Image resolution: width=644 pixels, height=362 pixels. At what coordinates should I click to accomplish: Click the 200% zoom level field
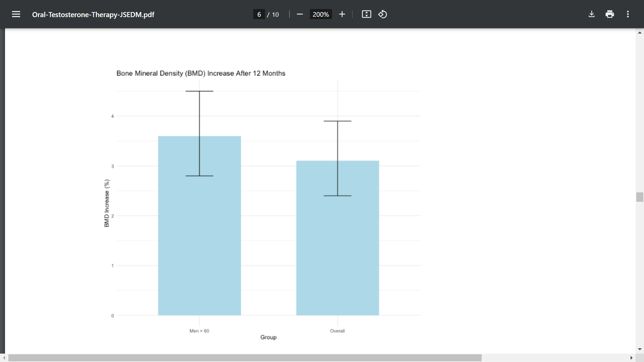[321, 14]
